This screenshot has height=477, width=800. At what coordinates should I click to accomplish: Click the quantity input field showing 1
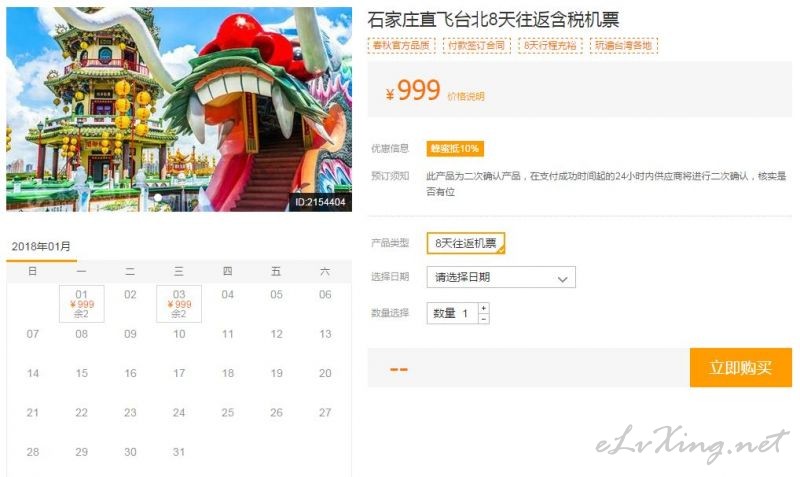click(453, 313)
